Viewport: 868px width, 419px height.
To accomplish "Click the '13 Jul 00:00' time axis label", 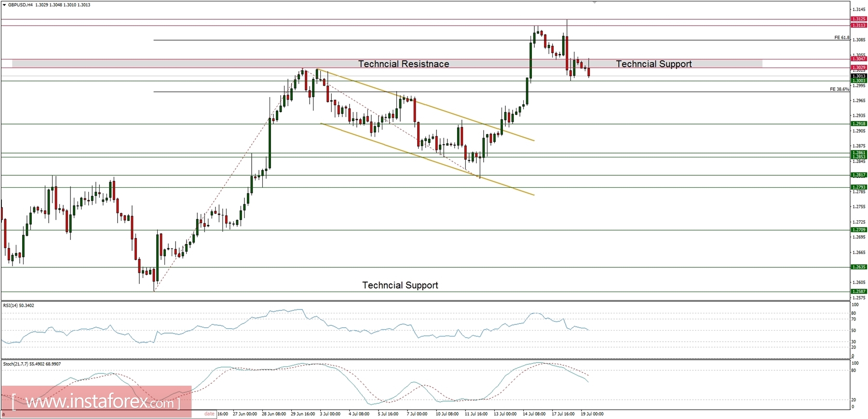I will pyautogui.click(x=505, y=414).
